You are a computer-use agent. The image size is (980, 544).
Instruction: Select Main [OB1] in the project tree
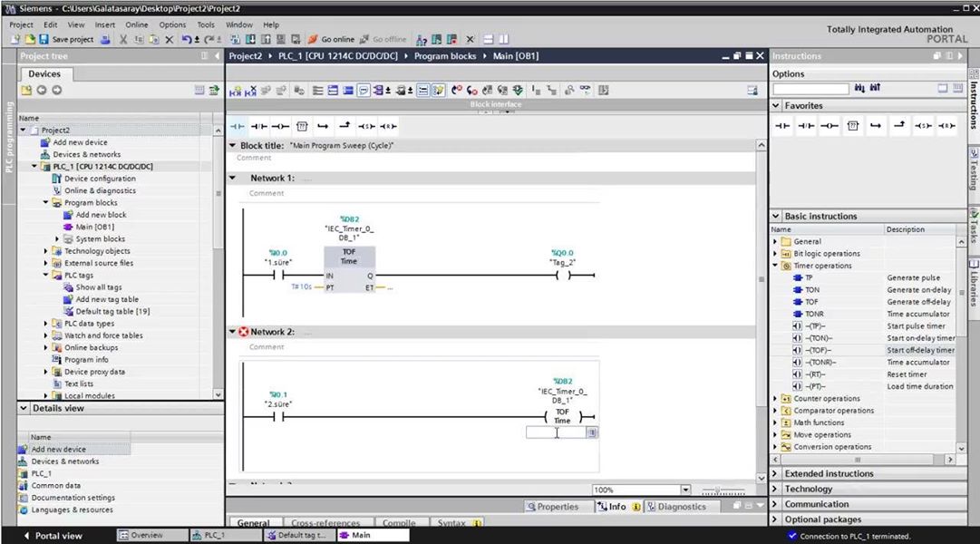pyautogui.click(x=95, y=227)
